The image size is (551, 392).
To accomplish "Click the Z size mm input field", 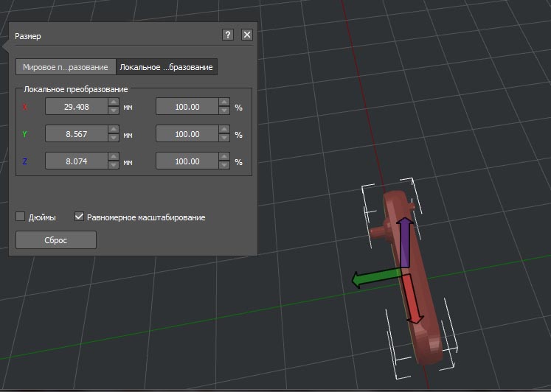I will [76, 161].
